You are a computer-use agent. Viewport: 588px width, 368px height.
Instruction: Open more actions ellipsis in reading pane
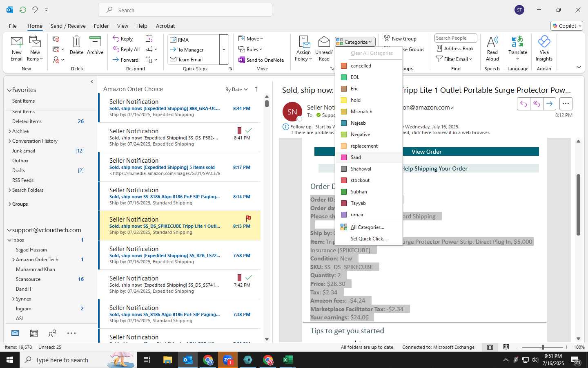566,104
